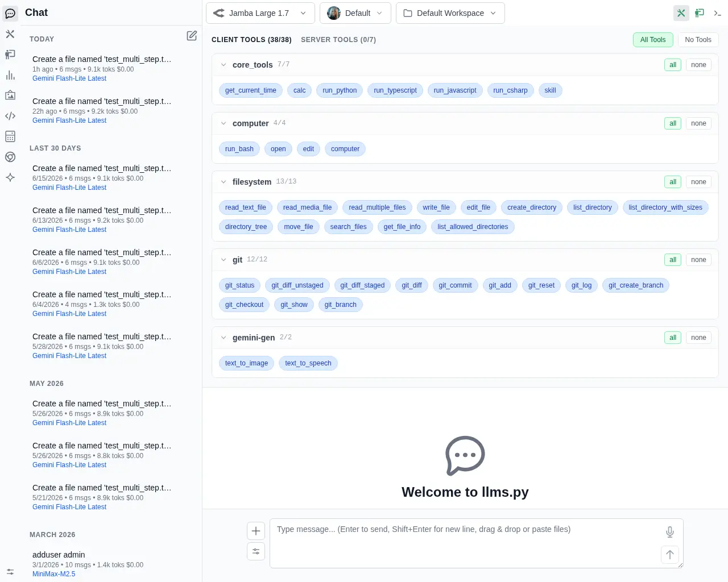Collapse the core_tools group
This screenshot has width=728, height=582.
pyautogui.click(x=224, y=65)
